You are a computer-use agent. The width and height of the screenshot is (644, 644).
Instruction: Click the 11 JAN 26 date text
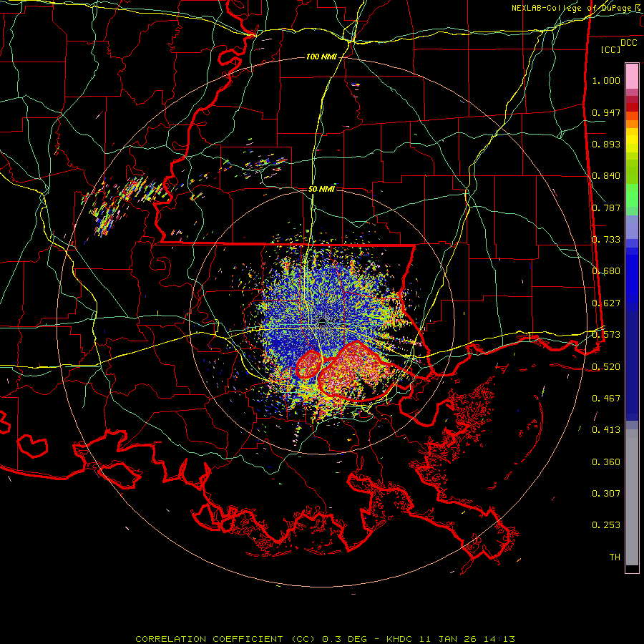click(x=449, y=639)
